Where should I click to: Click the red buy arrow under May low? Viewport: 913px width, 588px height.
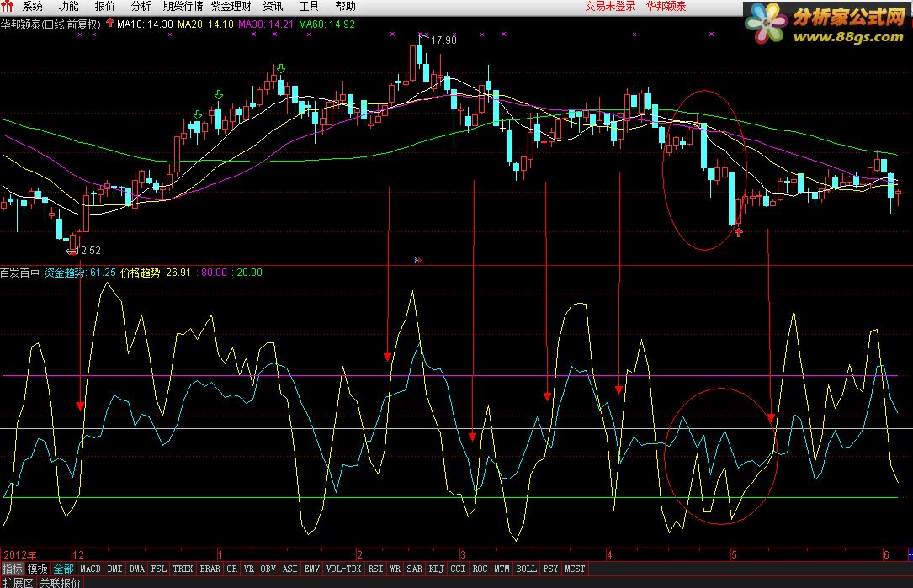[739, 232]
